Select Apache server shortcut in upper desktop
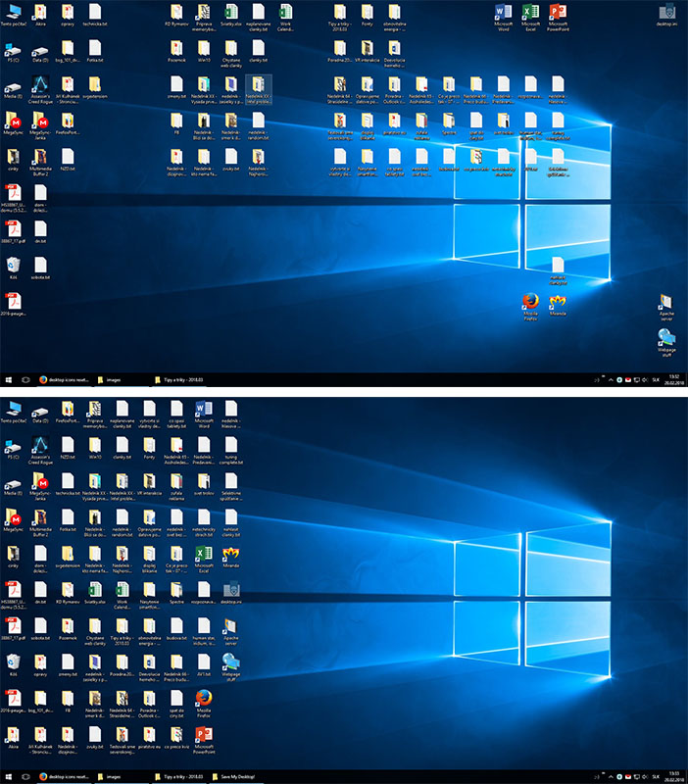688x784 pixels. (x=666, y=303)
